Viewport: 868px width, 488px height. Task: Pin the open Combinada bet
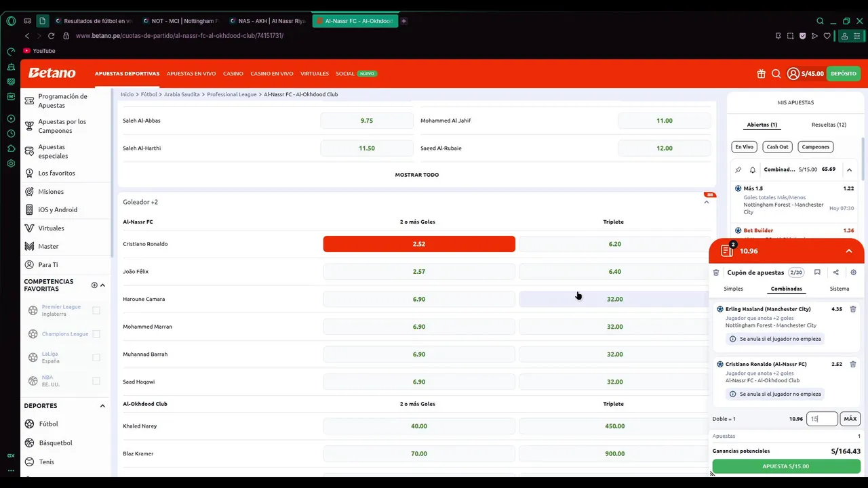coord(738,169)
